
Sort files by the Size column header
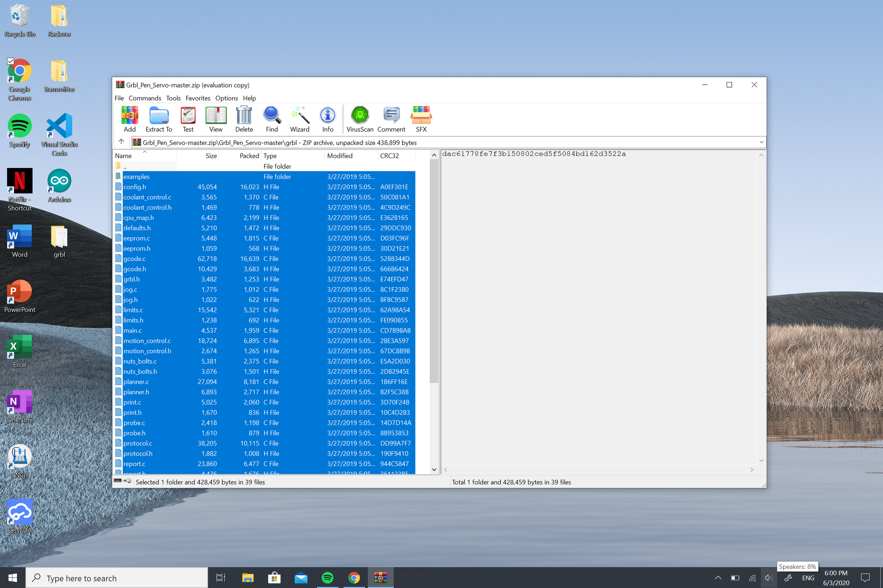(197, 156)
